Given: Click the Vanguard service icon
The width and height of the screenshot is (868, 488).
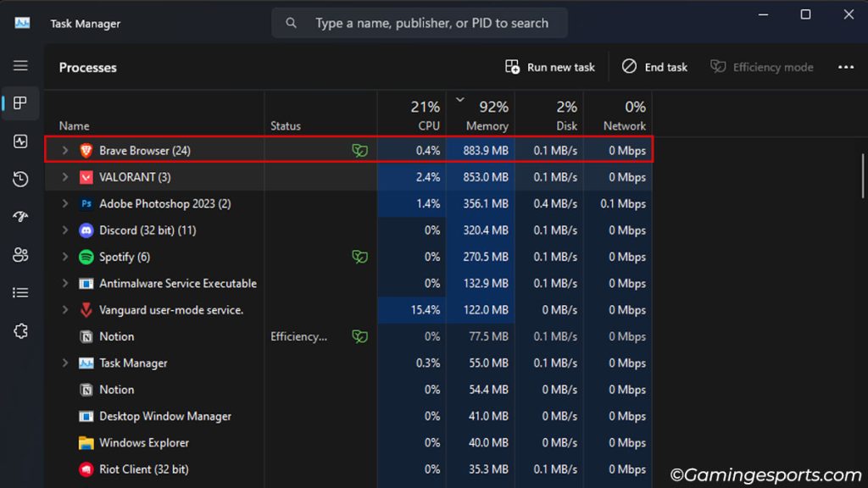Looking at the screenshot, I should 86,310.
